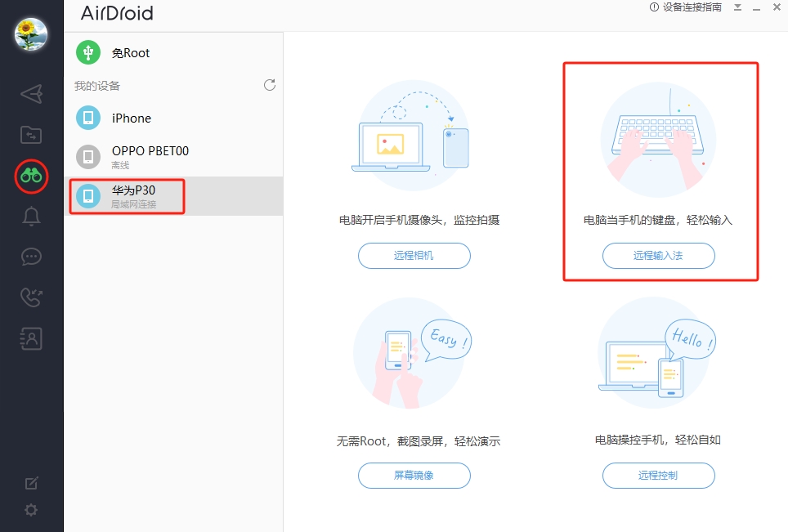
Task: Click the 离线 status under OPPO
Action: point(120,165)
